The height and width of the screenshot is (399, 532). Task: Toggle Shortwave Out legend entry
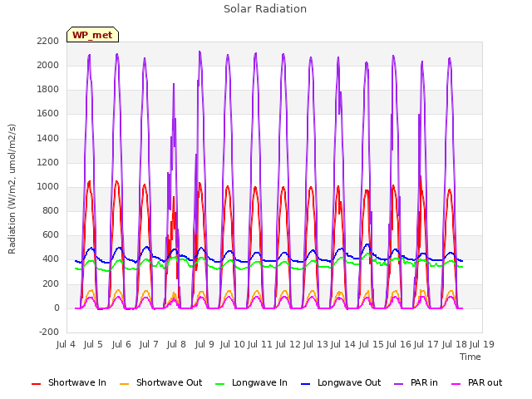pos(160,382)
